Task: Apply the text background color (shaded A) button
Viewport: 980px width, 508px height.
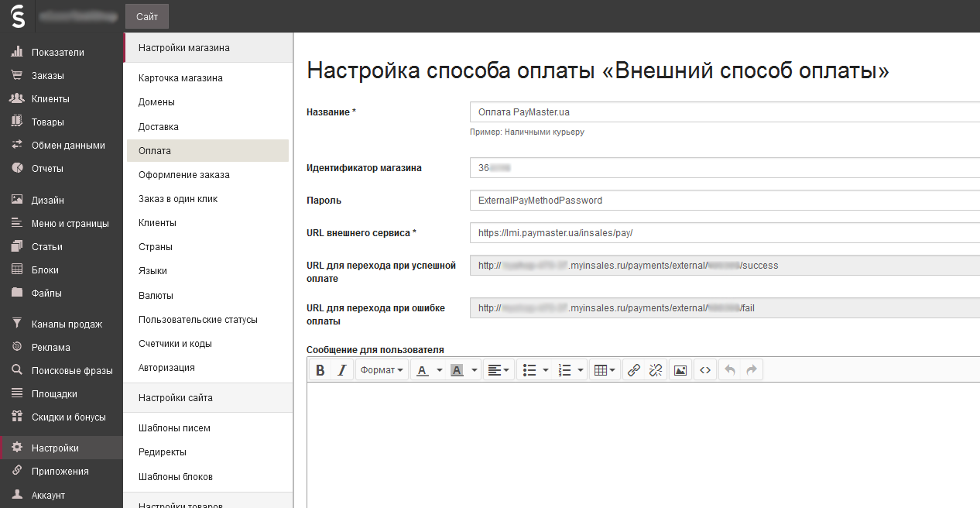Action: (x=457, y=370)
